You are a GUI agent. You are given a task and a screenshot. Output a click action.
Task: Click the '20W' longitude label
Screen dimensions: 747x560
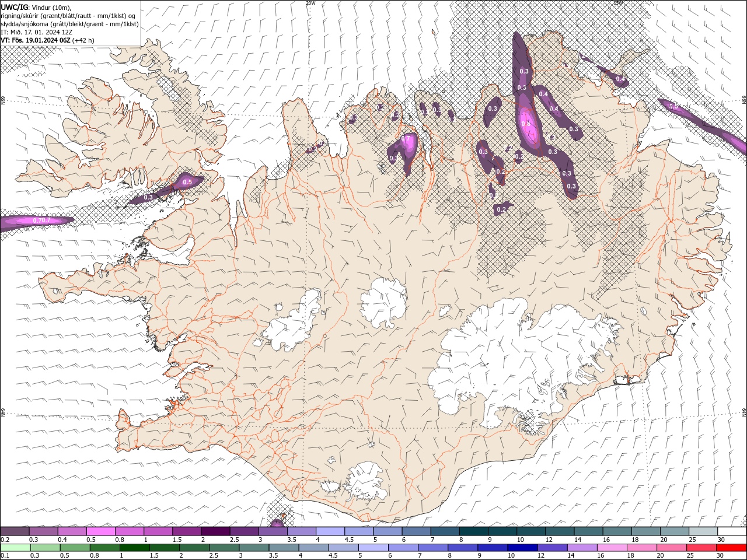click(x=310, y=3)
